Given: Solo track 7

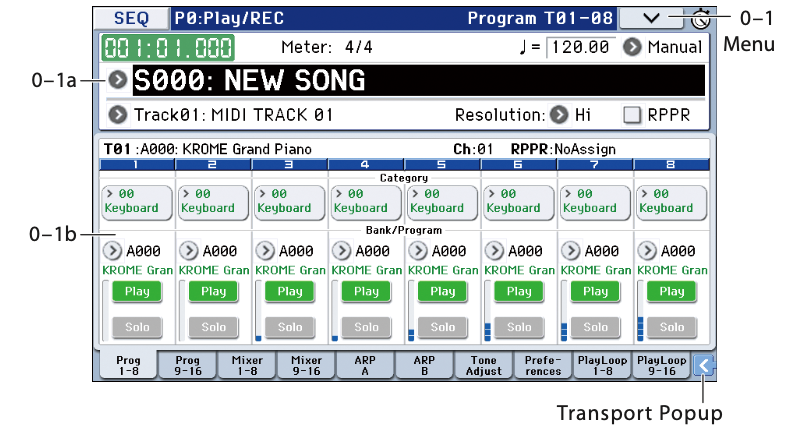Looking at the screenshot, I should tap(595, 327).
